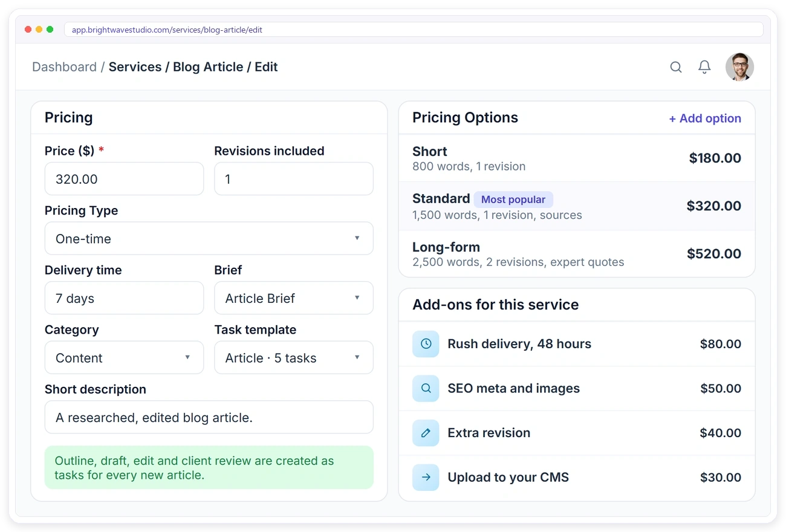Viewport: 786px width, 532px height.
Task: Click the pencil icon for Extra revision
Action: pyautogui.click(x=426, y=433)
